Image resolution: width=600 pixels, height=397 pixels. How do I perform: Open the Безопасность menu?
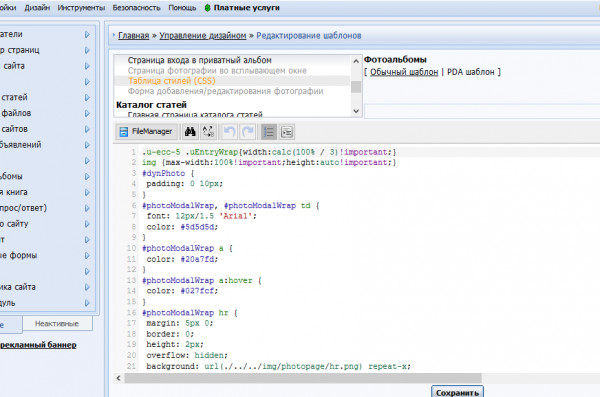(136, 8)
